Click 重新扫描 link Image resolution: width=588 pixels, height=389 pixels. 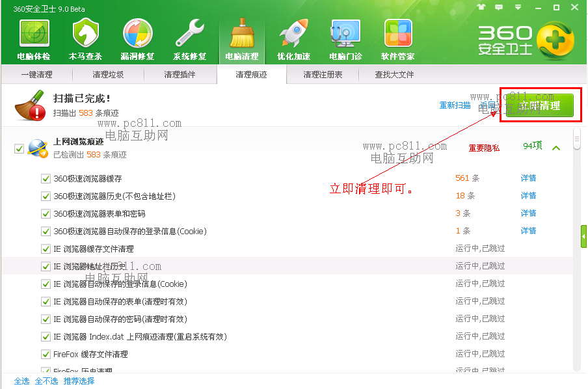455,105
